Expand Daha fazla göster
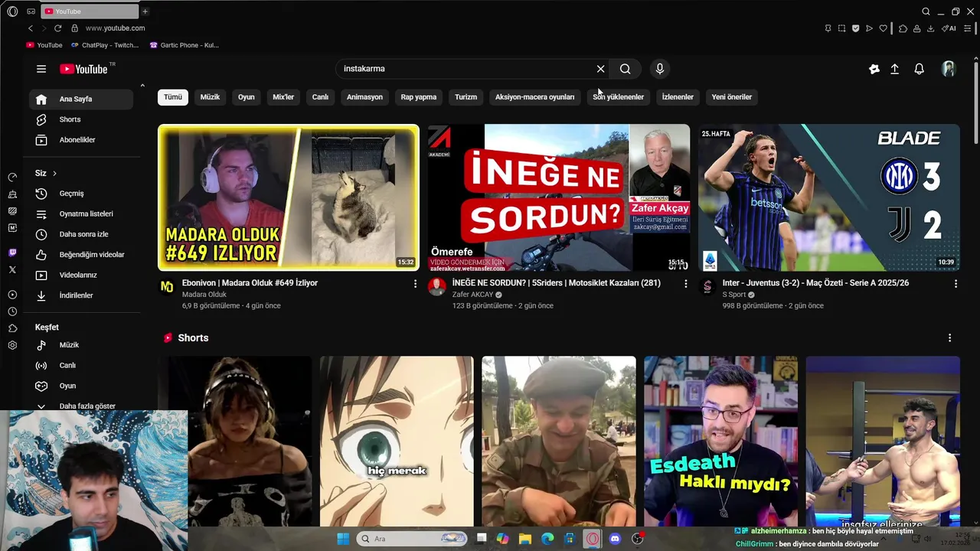This screenshot has width=980, height=551. pos(81,406)
